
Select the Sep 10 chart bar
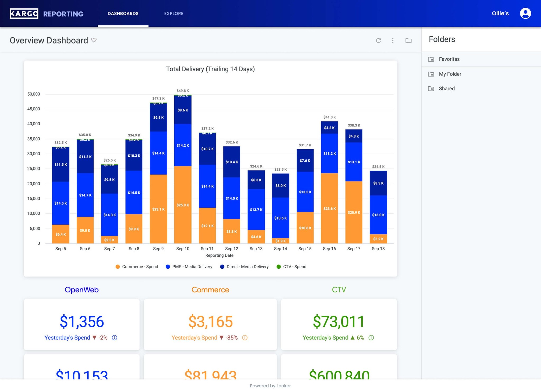pyautogui.click(x=183, y=169)
